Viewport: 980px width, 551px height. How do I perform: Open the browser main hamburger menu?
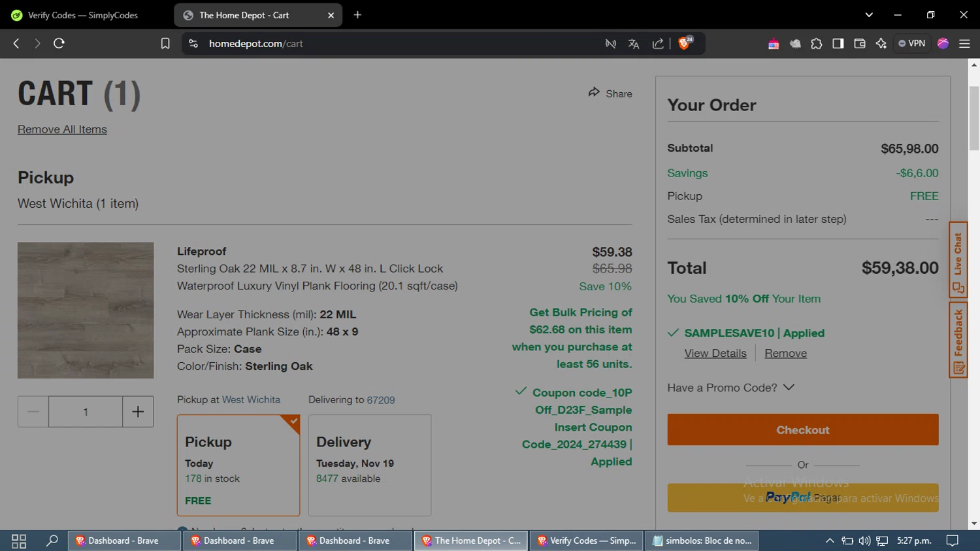964,44
